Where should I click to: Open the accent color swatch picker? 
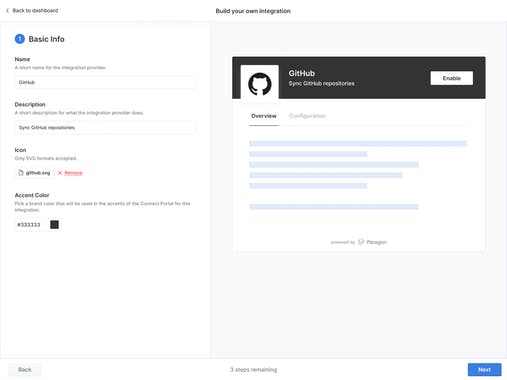pyautogui.click(x=54, y=225)
